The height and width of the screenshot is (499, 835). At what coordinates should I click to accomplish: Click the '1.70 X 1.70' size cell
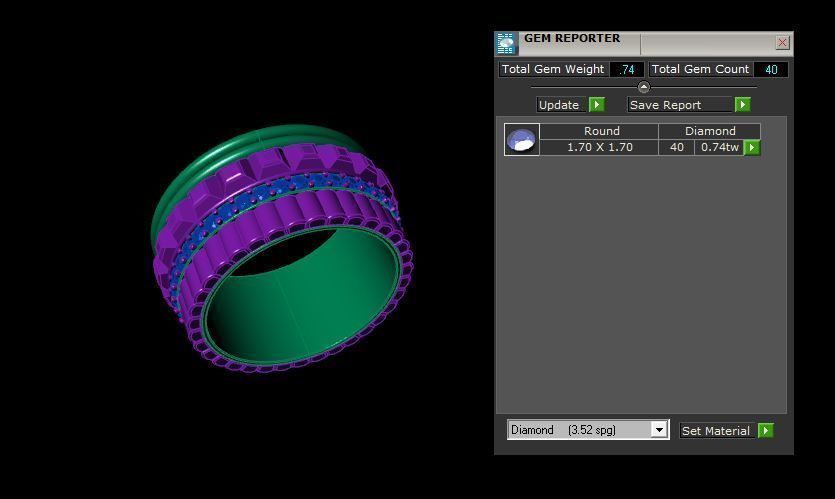click(599, 148)
